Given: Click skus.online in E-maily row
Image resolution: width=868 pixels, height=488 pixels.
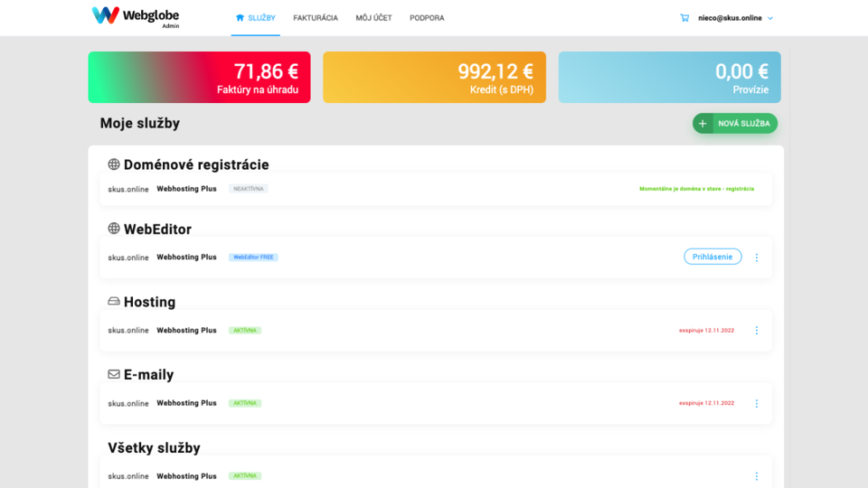Looking at the screenshot, I should [127, 403].
